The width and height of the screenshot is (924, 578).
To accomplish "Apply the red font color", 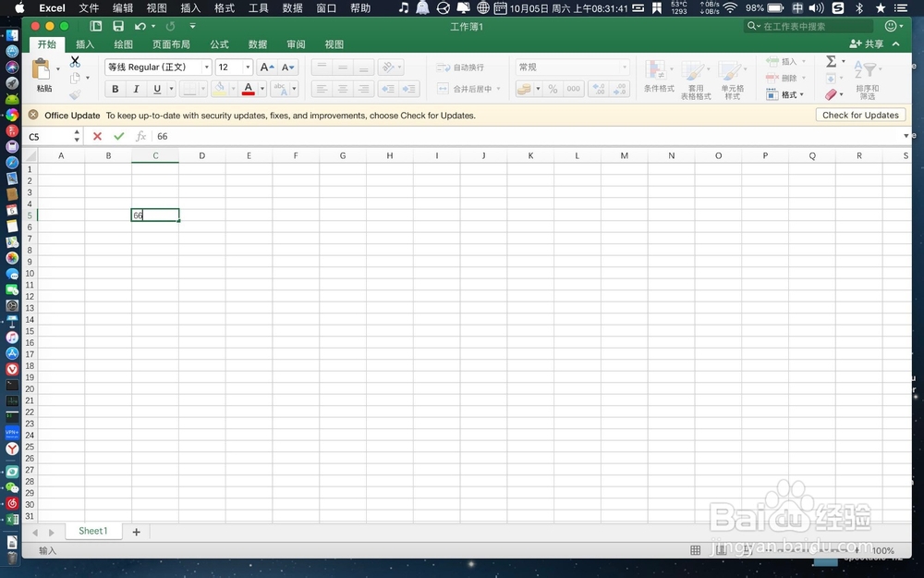I will point(249,88).
